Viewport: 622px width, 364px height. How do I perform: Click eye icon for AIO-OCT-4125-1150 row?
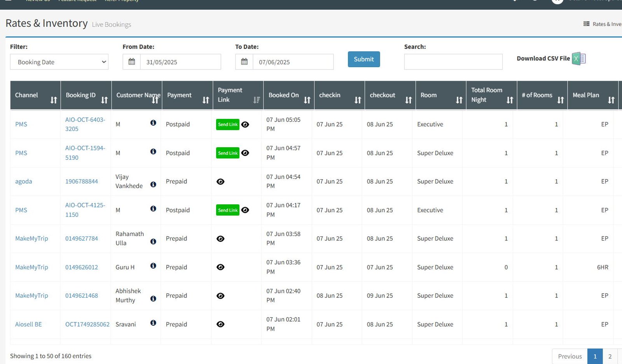pos(245,210)
